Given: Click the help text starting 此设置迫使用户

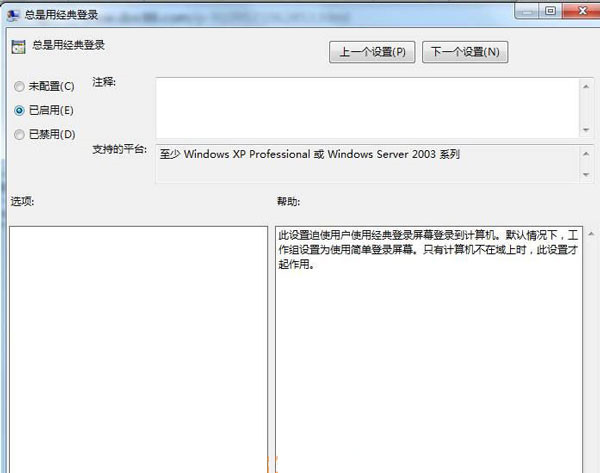Looking at the screenshot, I should pyautogui.click(x=428, y=250).
